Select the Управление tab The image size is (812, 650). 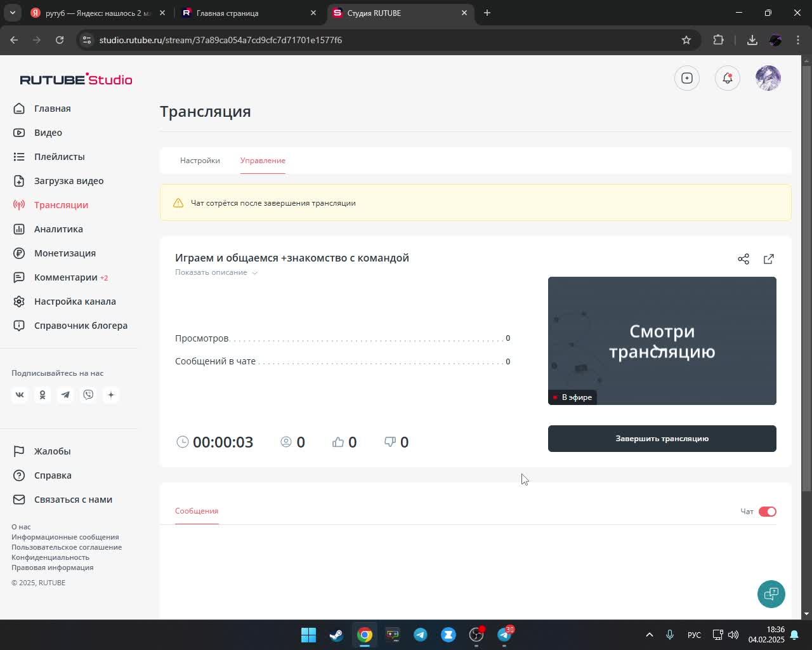(263, 161)
